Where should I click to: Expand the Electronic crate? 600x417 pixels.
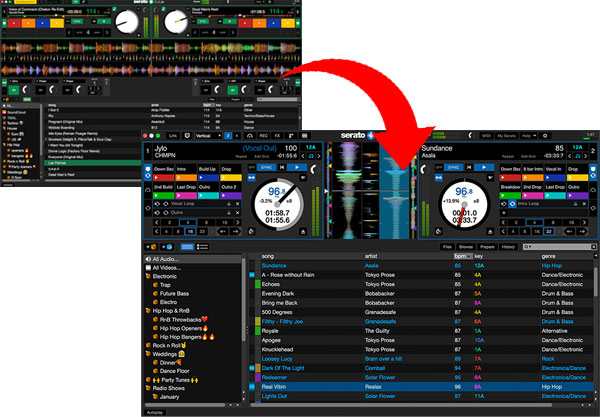[x=148, y=276]
